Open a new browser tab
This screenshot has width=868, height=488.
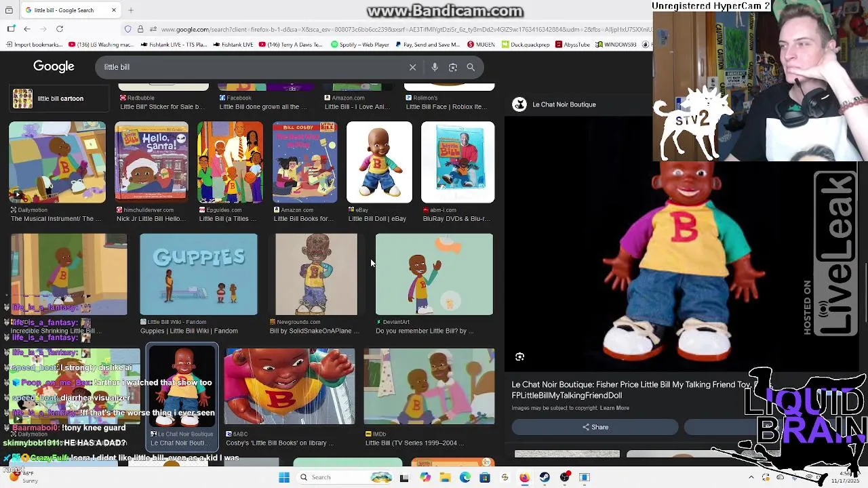coord(131,10)
